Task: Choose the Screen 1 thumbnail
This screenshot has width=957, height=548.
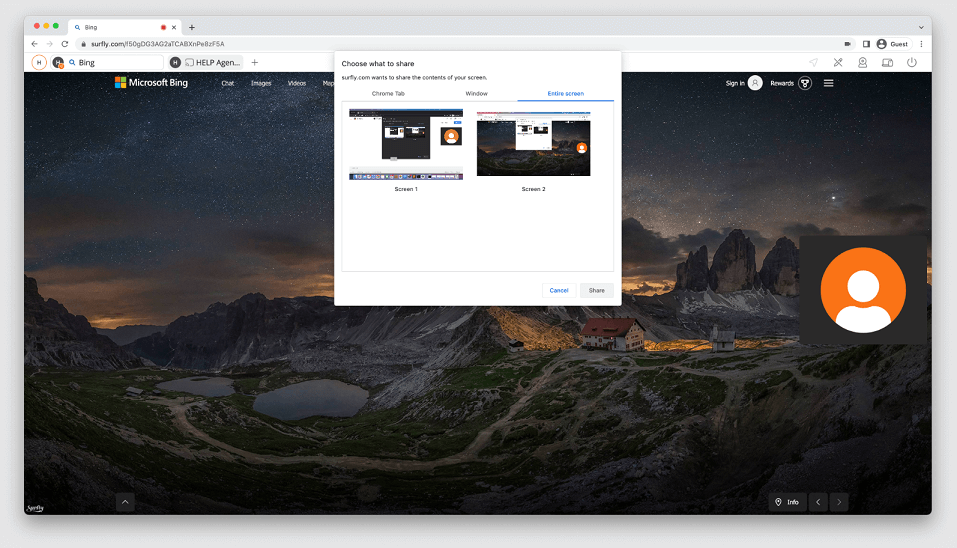Action: pyautogui.click(x=406, y=145)
